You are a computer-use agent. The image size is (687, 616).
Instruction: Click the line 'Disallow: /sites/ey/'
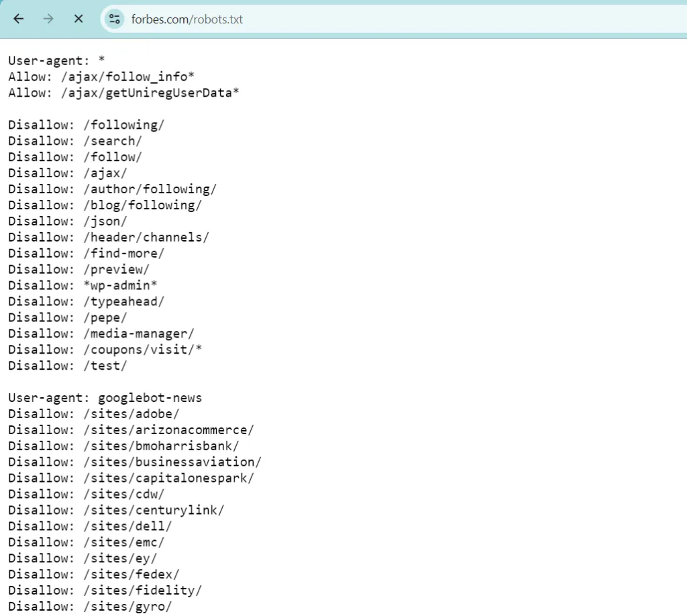[x=83, y=558]
